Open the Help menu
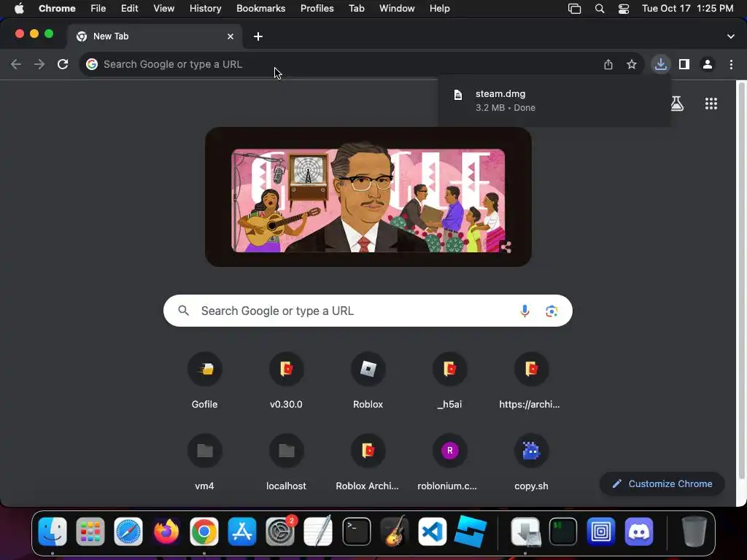 (x=439, y=9)
